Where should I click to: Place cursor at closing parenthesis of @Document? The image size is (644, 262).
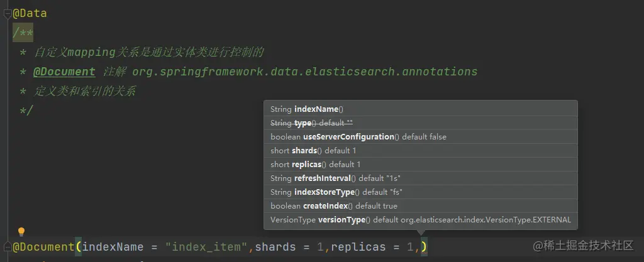click(424, 247)
